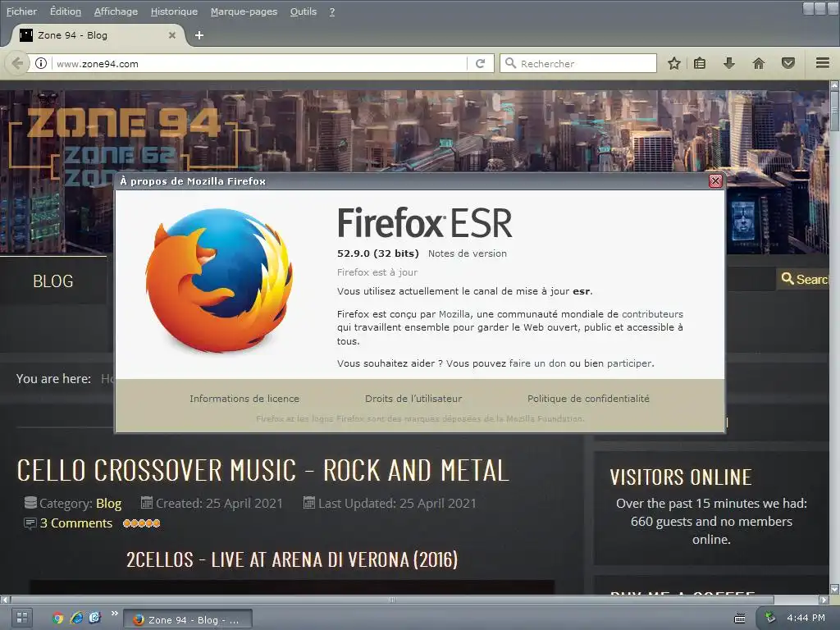The height and width of the screenshot is (630, 840).
Task: Open the Marque-pages menu
Action: (x=244, y=11)
